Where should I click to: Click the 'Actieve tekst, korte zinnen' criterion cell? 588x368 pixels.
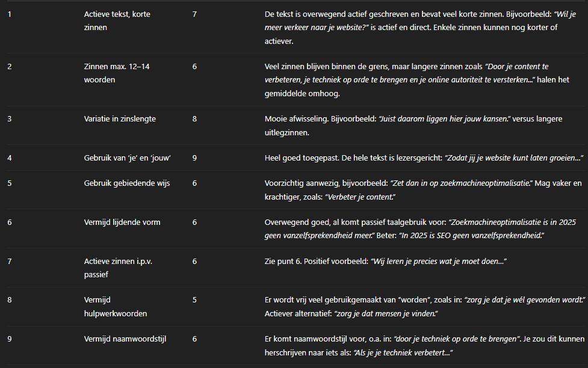tap(117, 20)
